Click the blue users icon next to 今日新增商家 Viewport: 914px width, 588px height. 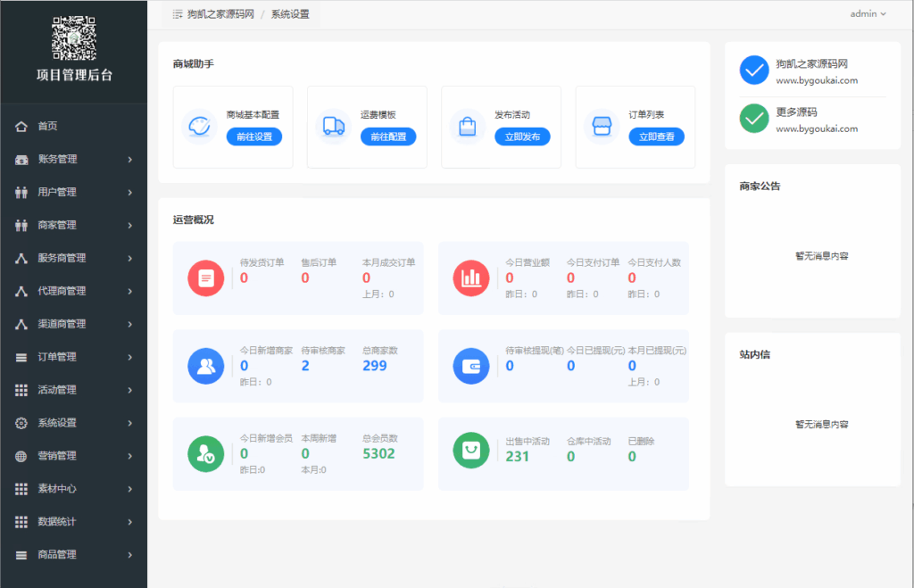point(206,366)
